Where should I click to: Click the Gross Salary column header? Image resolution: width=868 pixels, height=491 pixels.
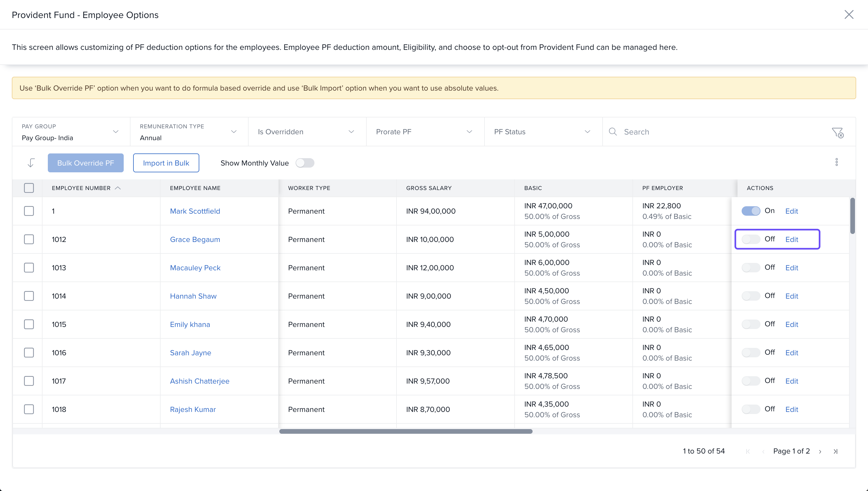(x=428, y=188)
